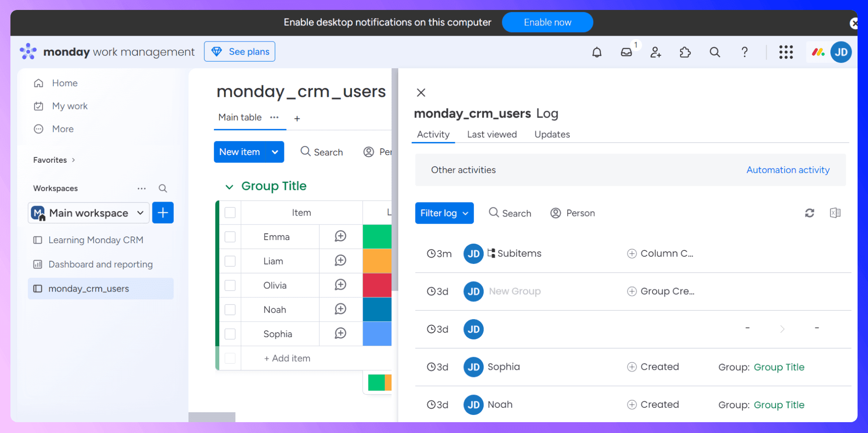The width and height of the screenshot is (868, 433).
Task: Click the activity log Search field
Action: coord(510,213)
